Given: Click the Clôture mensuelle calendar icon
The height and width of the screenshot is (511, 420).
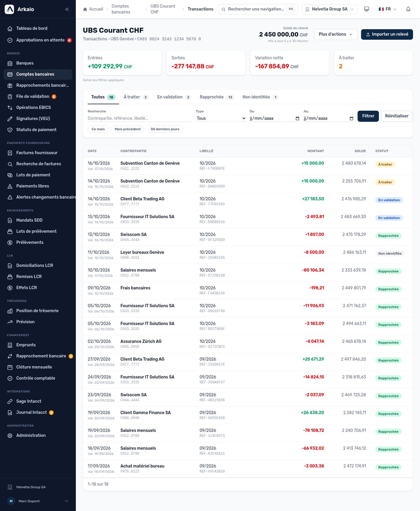Looking at the screenshot, I should [10, 367].
